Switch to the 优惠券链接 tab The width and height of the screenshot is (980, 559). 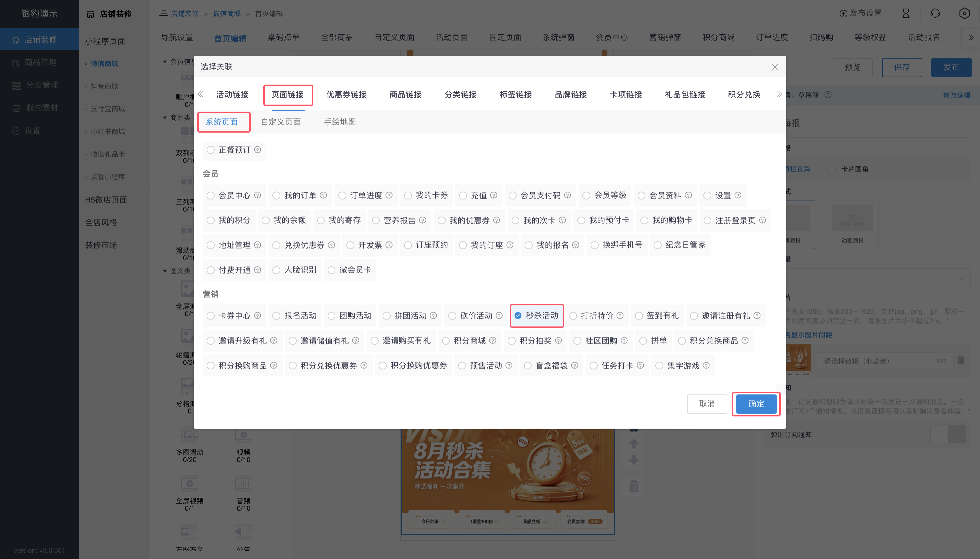point(347,95)
